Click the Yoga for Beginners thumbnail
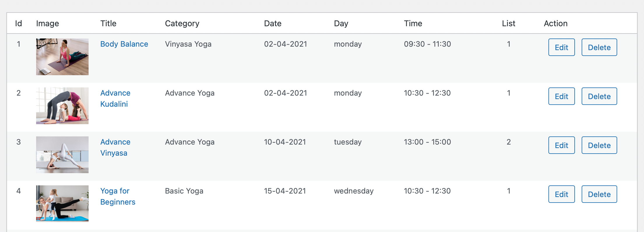 [62, 204]
